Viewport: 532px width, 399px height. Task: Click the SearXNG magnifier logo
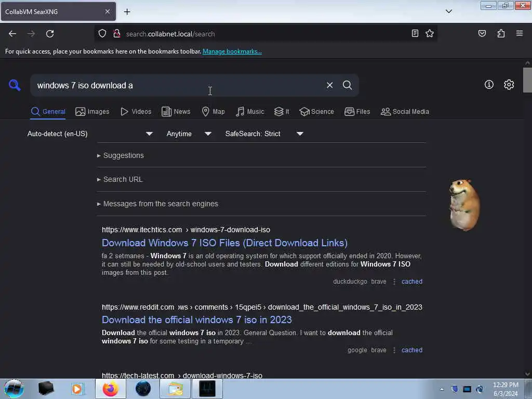coord(15,85)
